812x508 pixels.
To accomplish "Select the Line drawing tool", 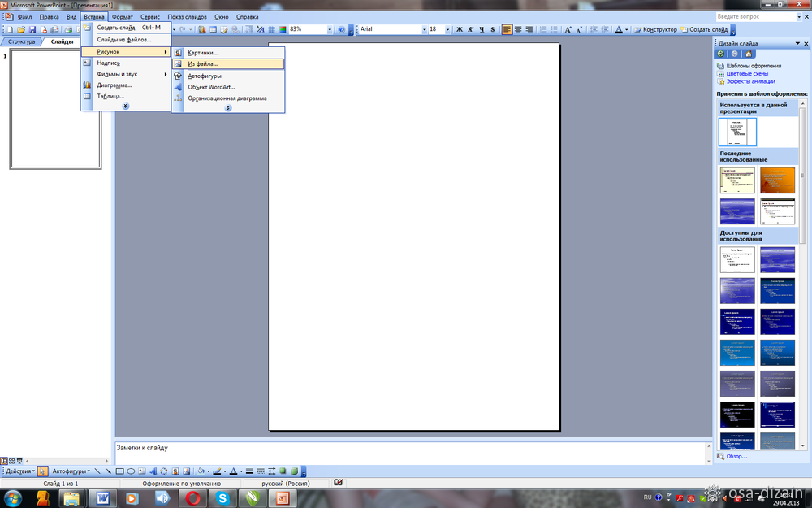I will click(98, 471).
